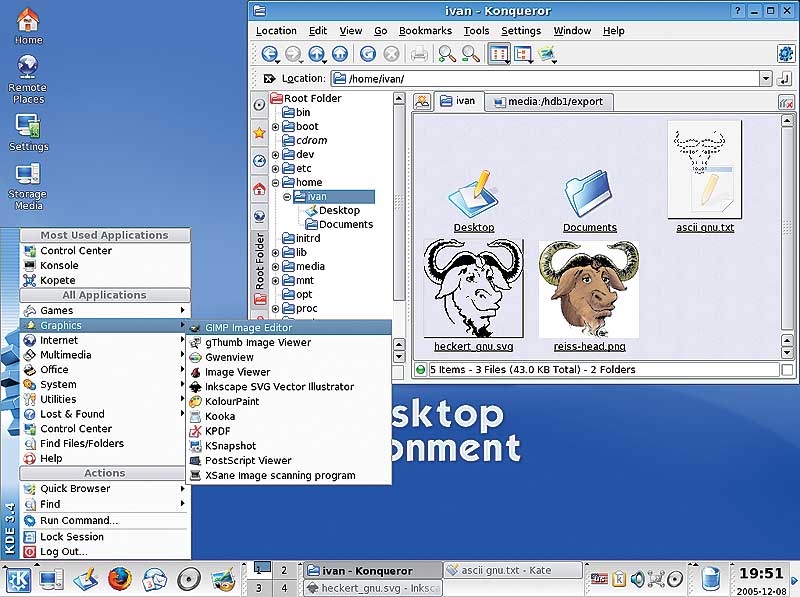
Task: Switch to Icon View mode button
Action: pos(499,54)
